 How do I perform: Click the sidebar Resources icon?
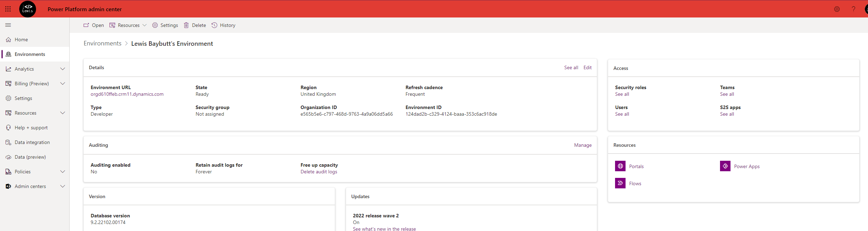coord(8,113)
